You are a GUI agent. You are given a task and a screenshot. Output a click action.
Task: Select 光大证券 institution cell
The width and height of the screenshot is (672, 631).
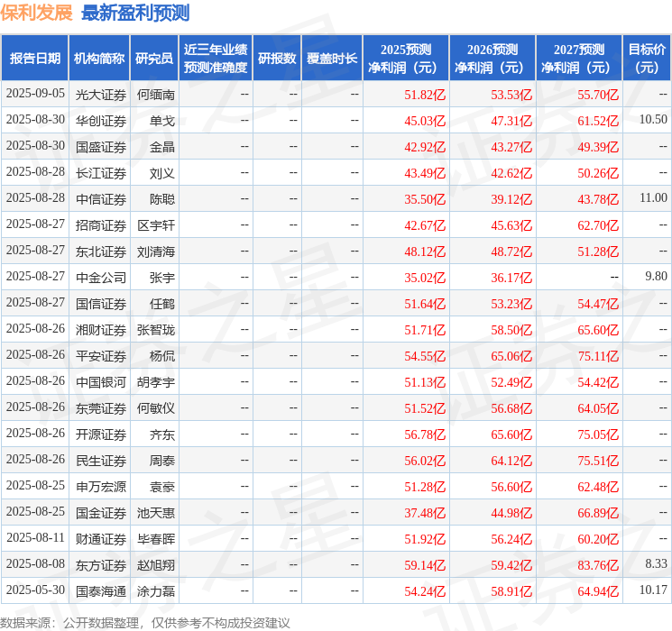coord(101,95)
